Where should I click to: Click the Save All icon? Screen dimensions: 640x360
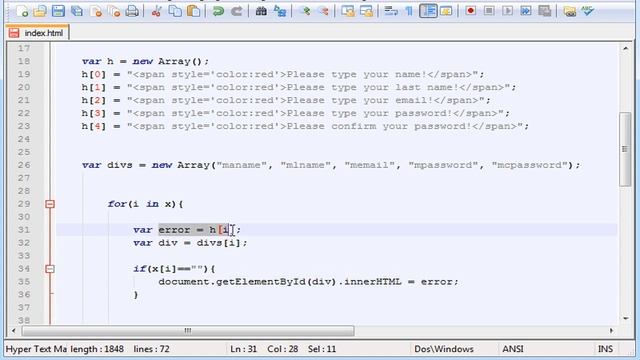77,11
